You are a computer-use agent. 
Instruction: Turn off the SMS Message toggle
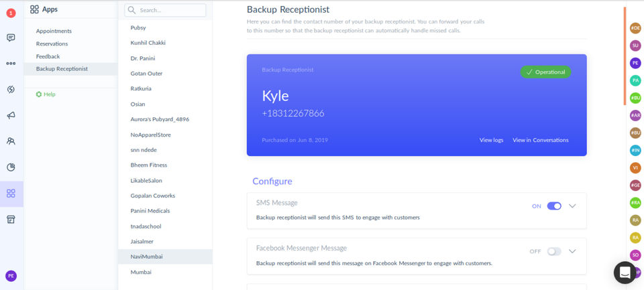tap(554, 206)
